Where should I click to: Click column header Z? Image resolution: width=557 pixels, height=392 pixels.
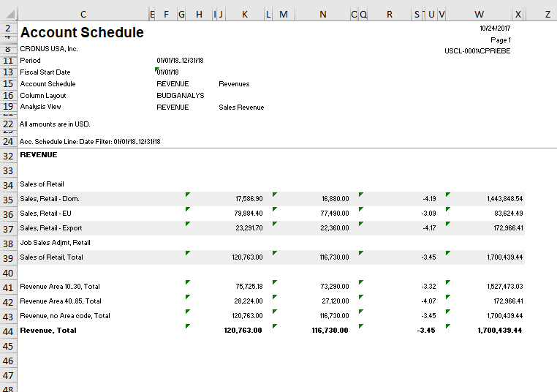pyautogui.click(x=547, y=14)
